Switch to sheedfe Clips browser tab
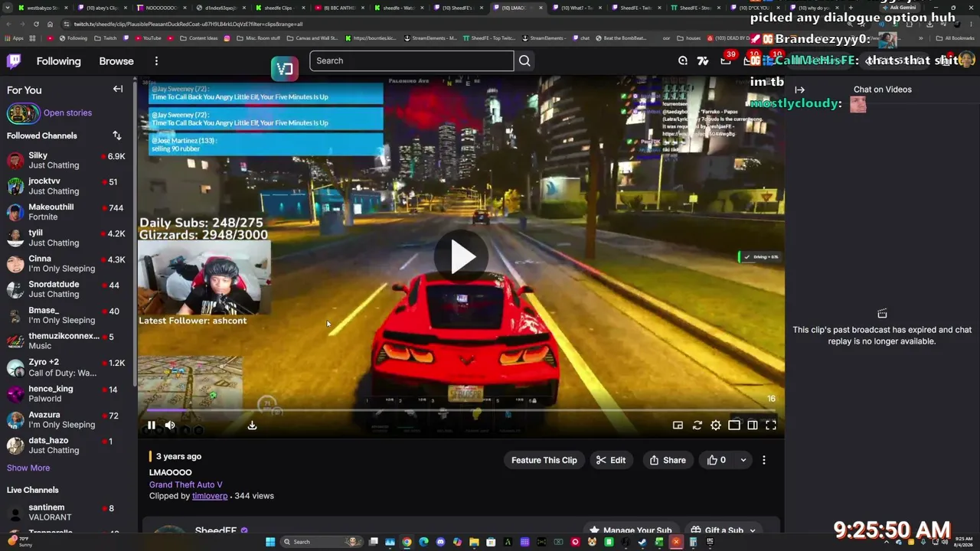 [279, 8]
